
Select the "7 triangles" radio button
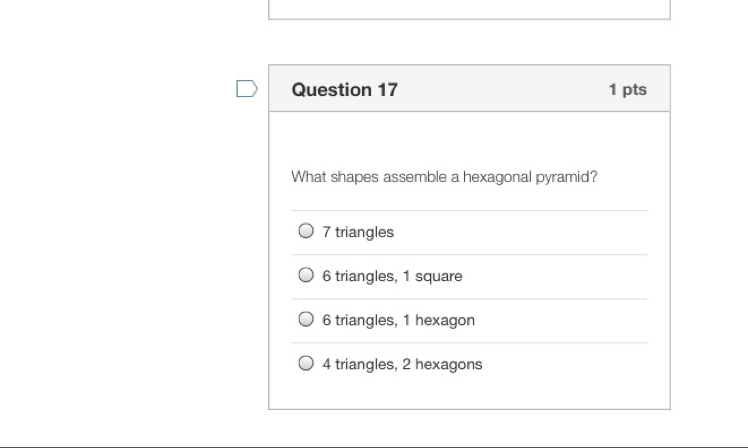click(306, 231)
